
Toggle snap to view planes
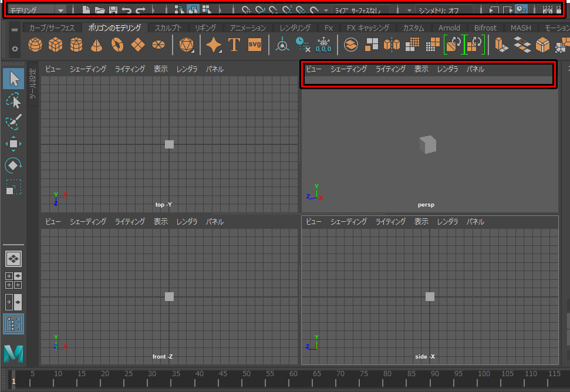coord(301,10)
